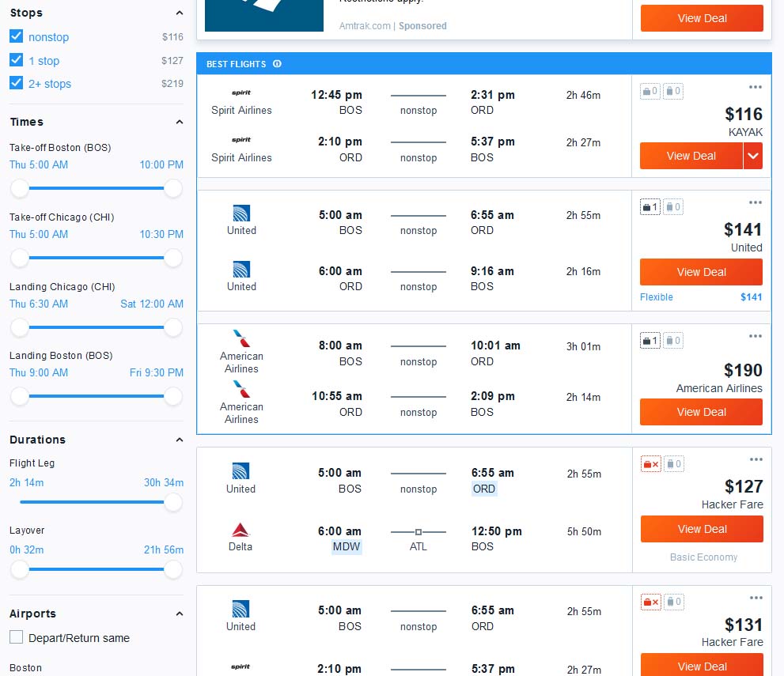Screen dimensions: 784x676
Task: Click the red crossed-bag icon on the $127 fare
Action: click(x=650, y=464)
